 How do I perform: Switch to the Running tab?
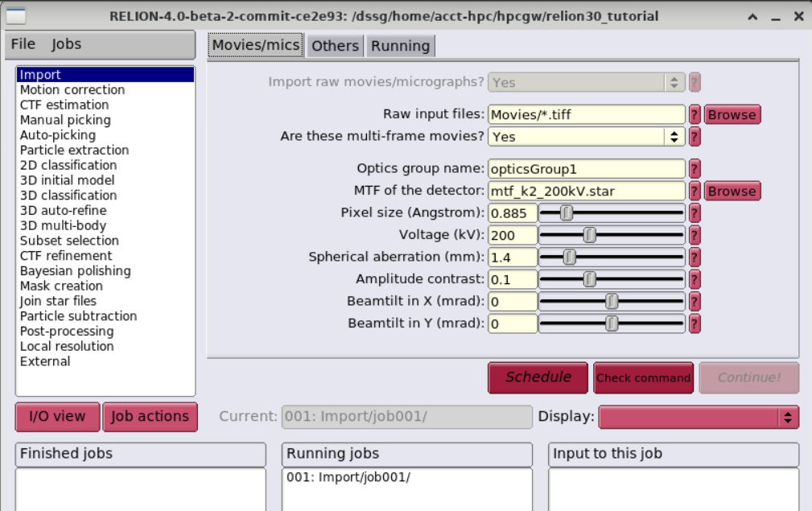click(400, 46)
